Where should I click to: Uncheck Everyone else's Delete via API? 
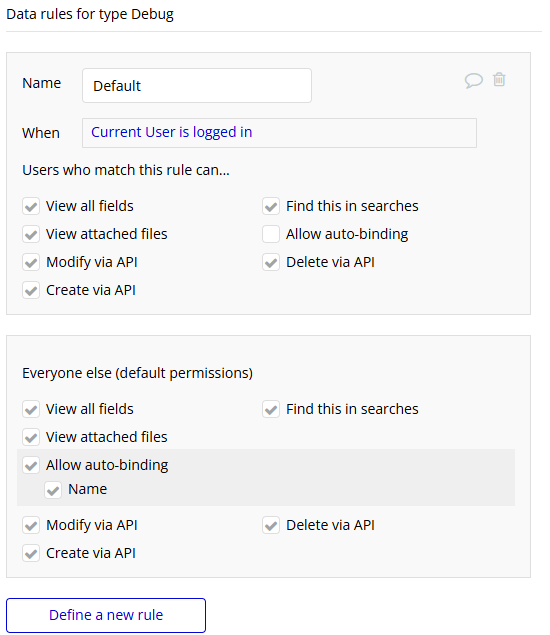click(x=271, y=525)
